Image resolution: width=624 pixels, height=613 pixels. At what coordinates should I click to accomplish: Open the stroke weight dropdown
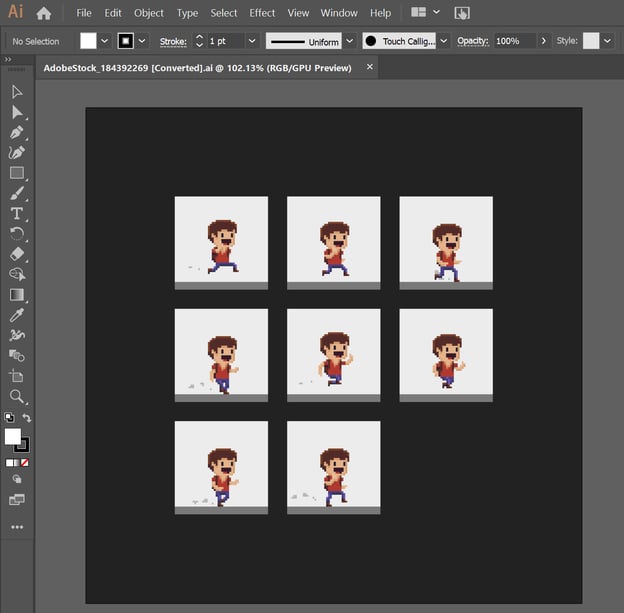tap(251, 41)
